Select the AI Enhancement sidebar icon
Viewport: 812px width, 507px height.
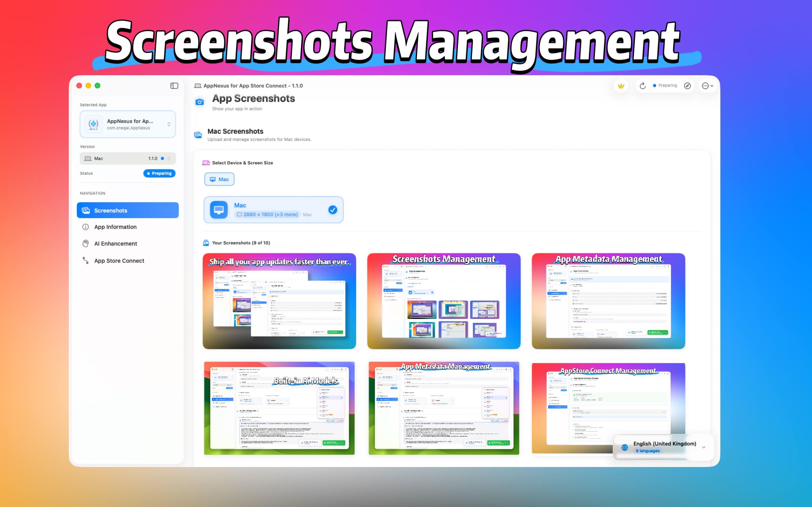(85, 243)
